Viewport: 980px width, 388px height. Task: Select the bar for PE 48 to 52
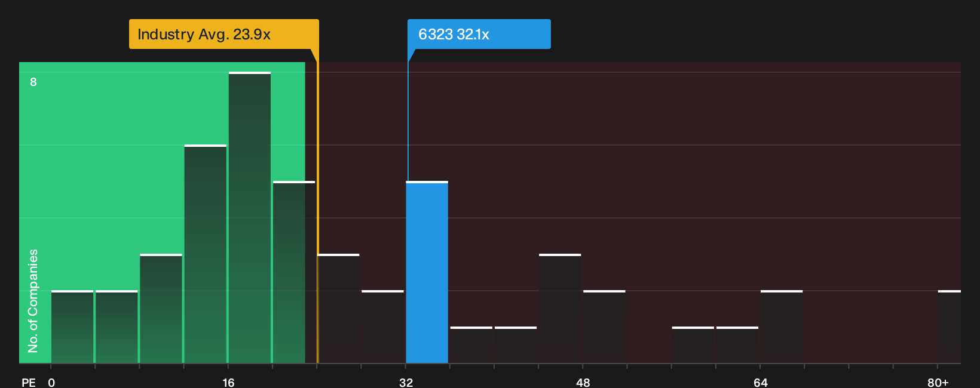(x=604, y=327)
